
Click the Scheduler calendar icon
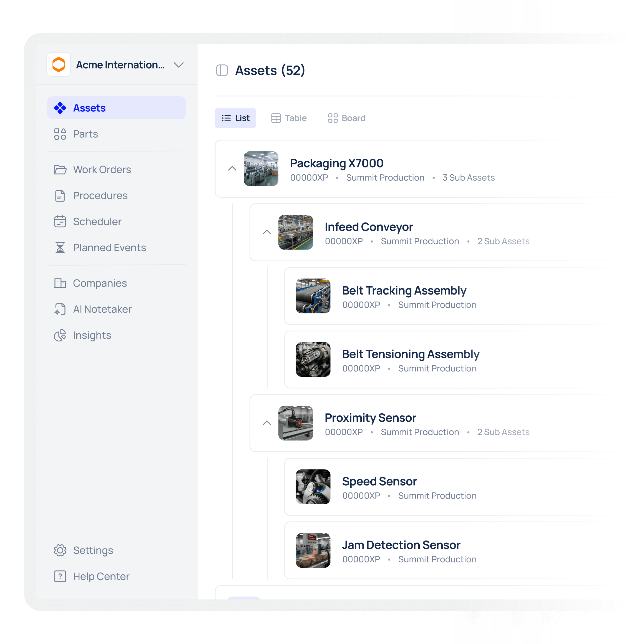click(x=60, y=222)
